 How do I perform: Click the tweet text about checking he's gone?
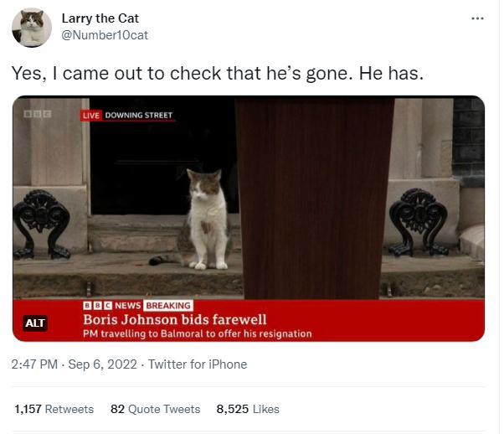[218, 74]
